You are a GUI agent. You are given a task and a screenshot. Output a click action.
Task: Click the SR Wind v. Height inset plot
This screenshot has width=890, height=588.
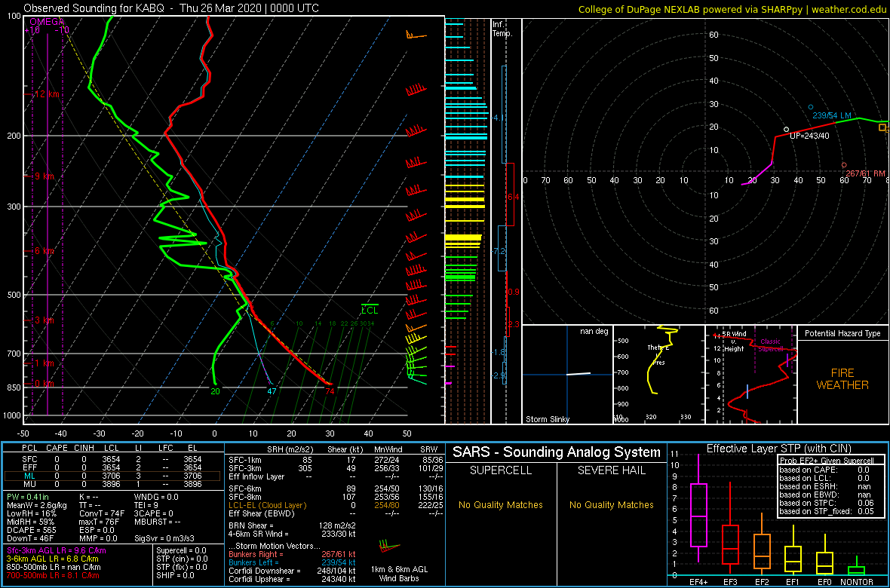(x=750, y=375)
